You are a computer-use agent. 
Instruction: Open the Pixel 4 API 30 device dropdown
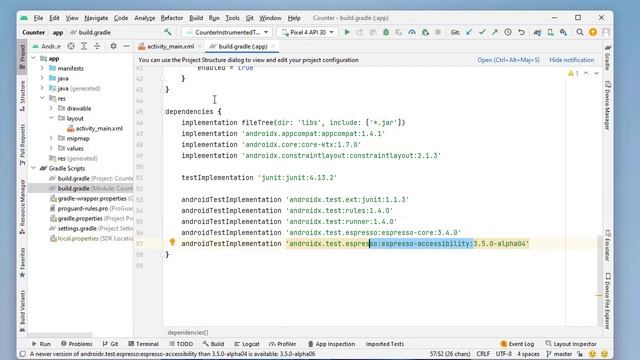(308, 32)
